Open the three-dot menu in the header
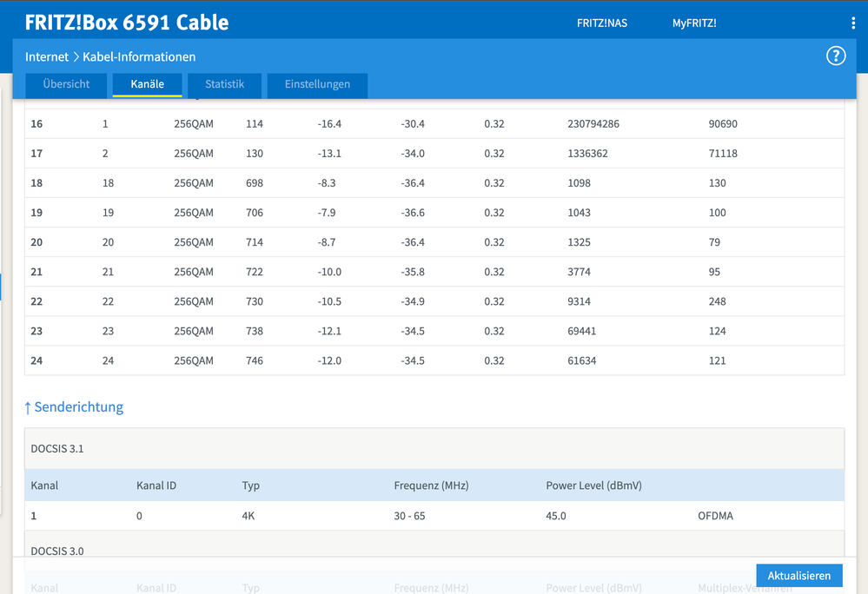The width and height of the screenshot is (868, 594). click(853, 23)
